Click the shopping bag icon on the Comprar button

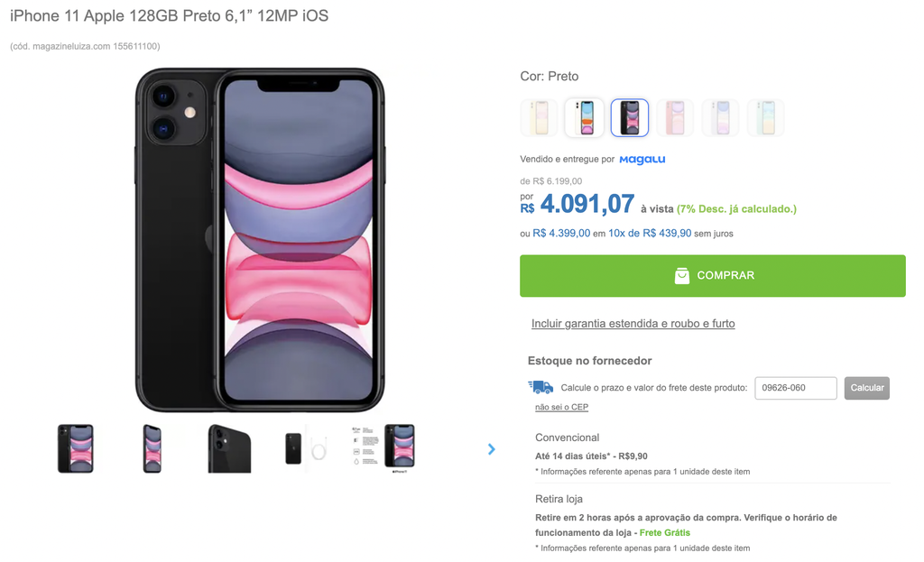pyautogui.click(x=682, y=276)
